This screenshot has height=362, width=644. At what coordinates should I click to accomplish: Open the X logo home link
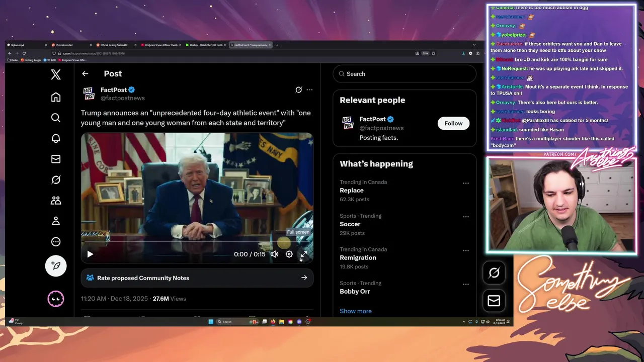(56, 75)
